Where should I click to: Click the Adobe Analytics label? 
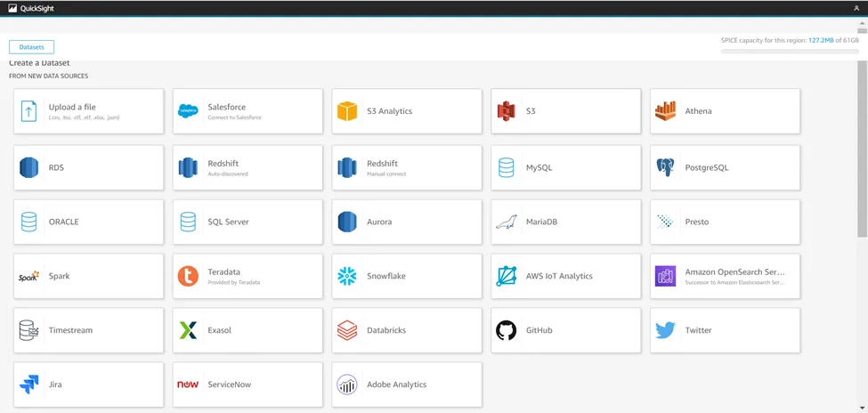397,385
